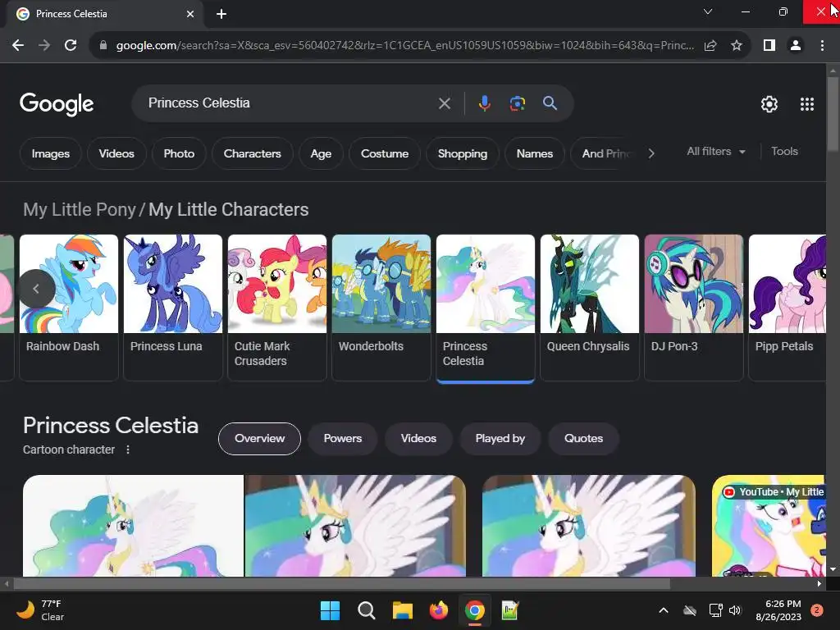Submit search with magnifier icon
840x630 pixels.
pyautogui.click(x=550, y=103)
